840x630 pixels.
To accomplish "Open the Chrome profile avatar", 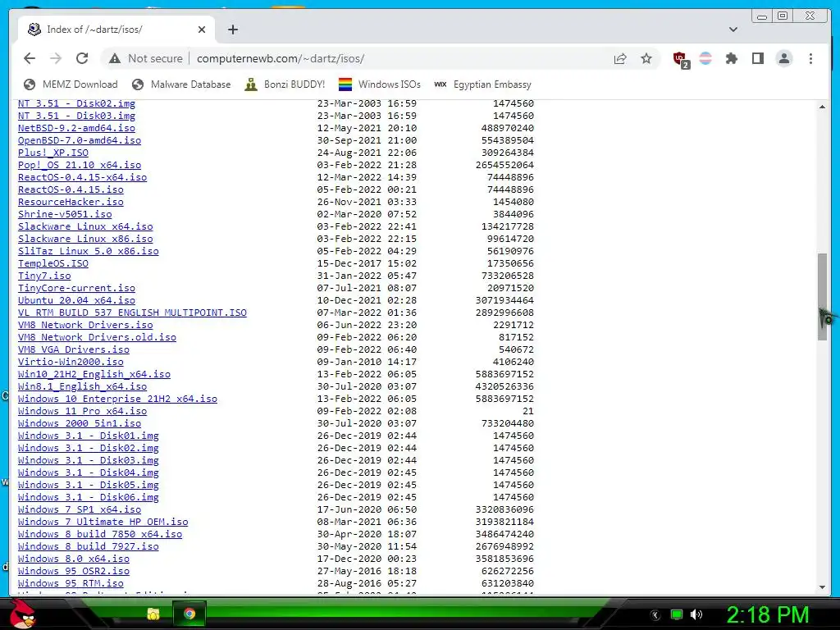I will pos(783,58).
